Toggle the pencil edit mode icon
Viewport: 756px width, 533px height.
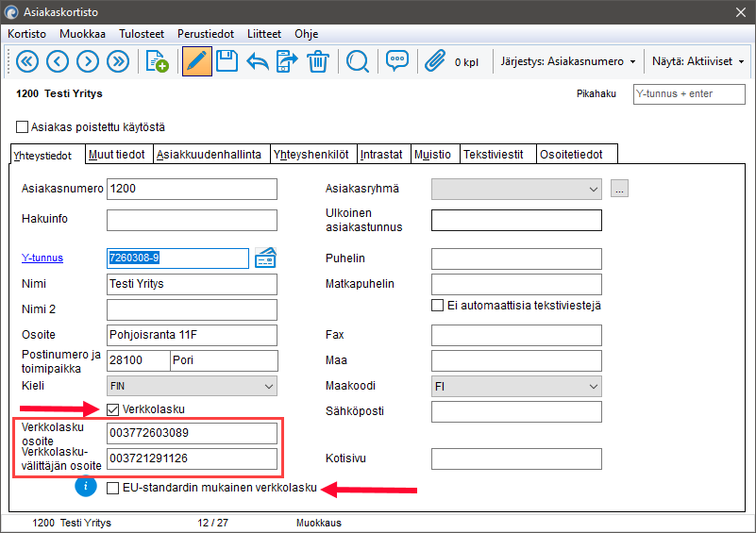click(196, 61)
